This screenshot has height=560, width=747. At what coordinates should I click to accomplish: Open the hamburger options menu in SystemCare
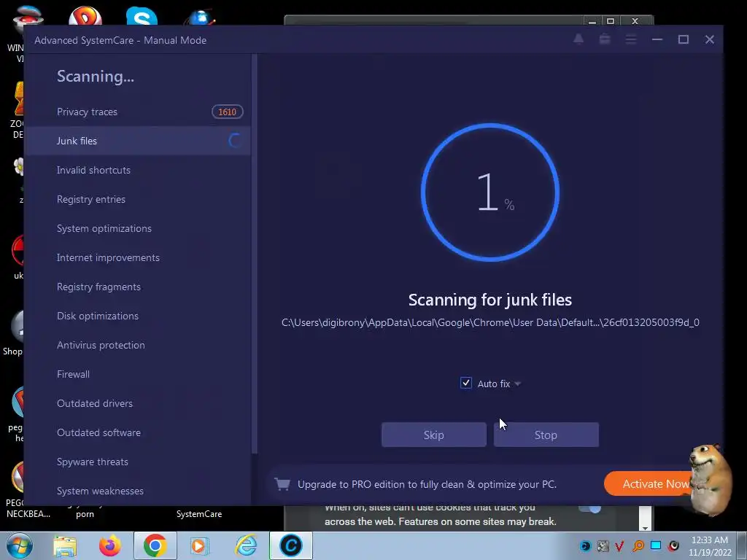point(631,39)
